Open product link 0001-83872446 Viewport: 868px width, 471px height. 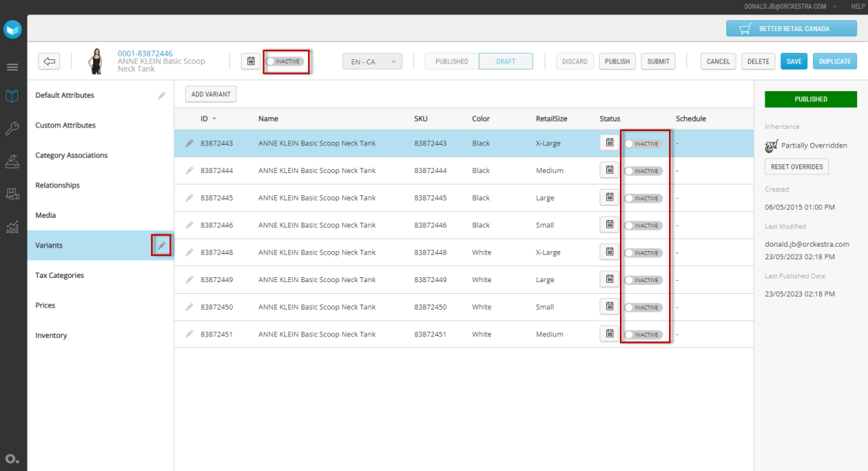[x=145, y=54]
